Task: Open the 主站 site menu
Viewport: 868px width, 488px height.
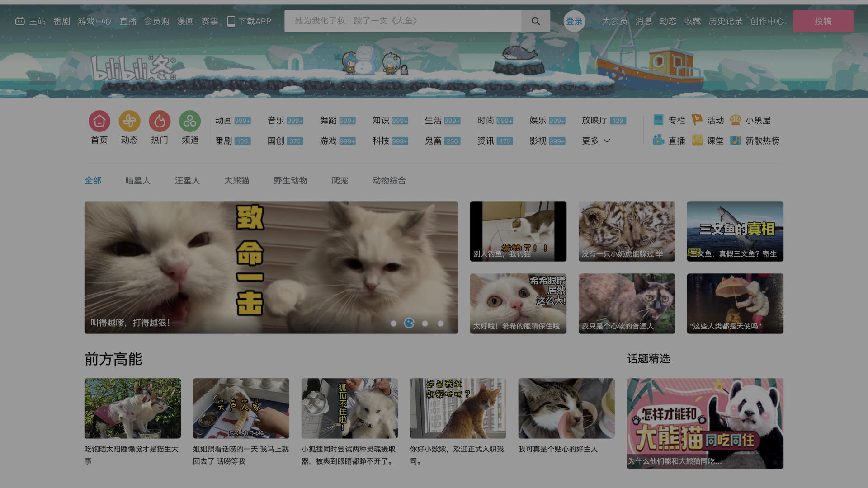Action: pos(31,21)
